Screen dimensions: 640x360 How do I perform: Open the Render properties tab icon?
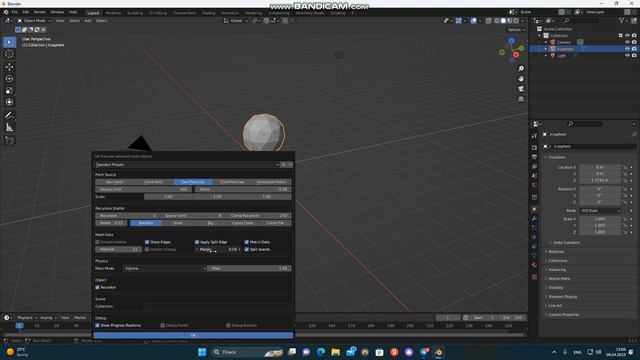point(534,147)
